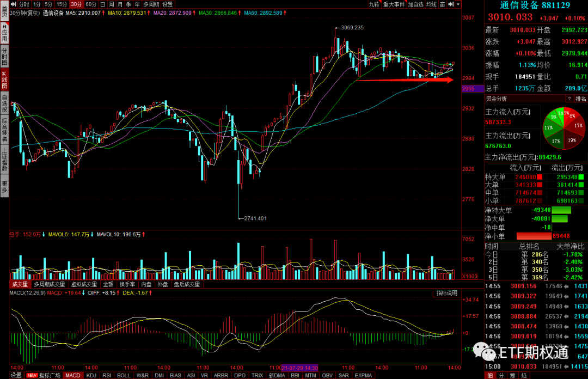Click the arrow icon right of 窗 button
Image resolution: width=588 pixels, height=379 pixels.
[450, 4]
